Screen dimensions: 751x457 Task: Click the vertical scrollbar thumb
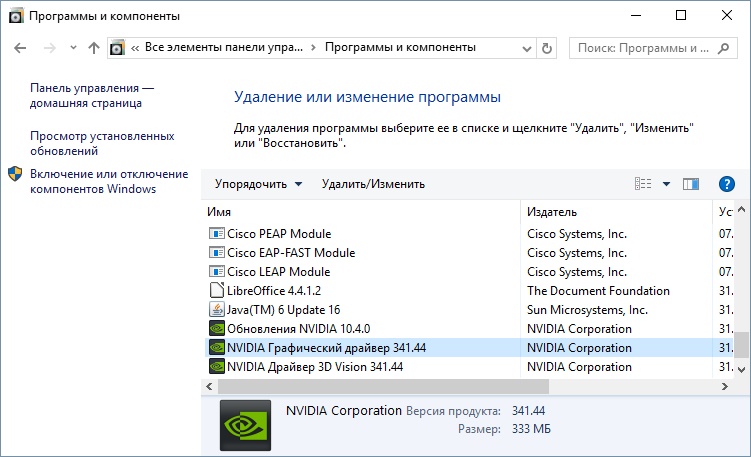(x=741, y=345)
